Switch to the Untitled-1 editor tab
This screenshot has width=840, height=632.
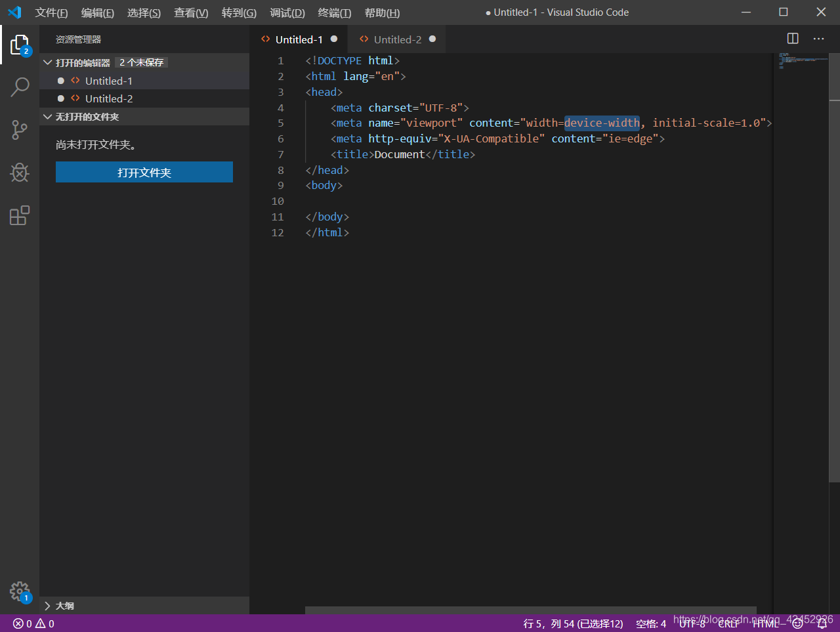299,39
